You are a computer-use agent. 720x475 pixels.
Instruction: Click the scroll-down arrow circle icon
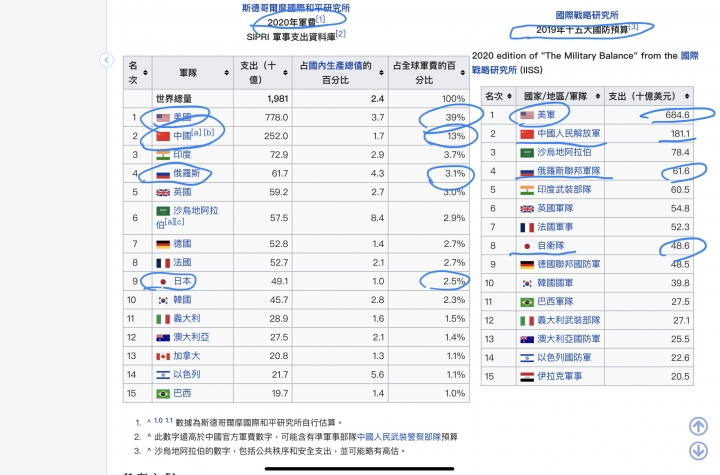tap(698, 450)
